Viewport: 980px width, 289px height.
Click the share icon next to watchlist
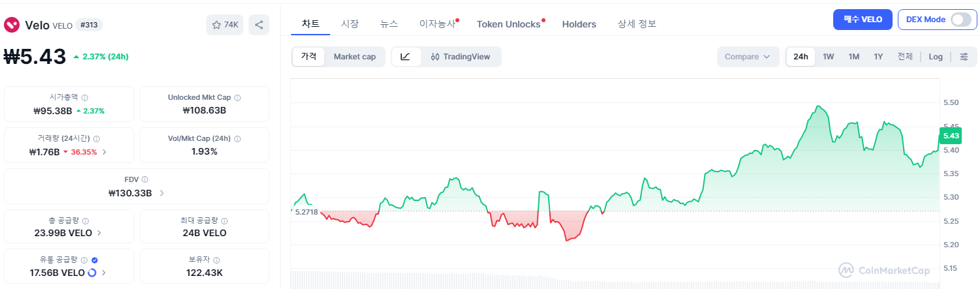259,25
